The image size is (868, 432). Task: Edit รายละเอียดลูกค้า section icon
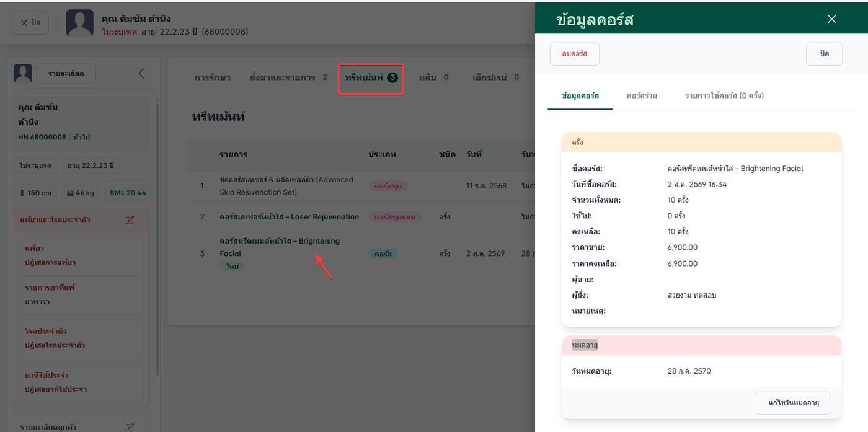(x=130, y=427)
